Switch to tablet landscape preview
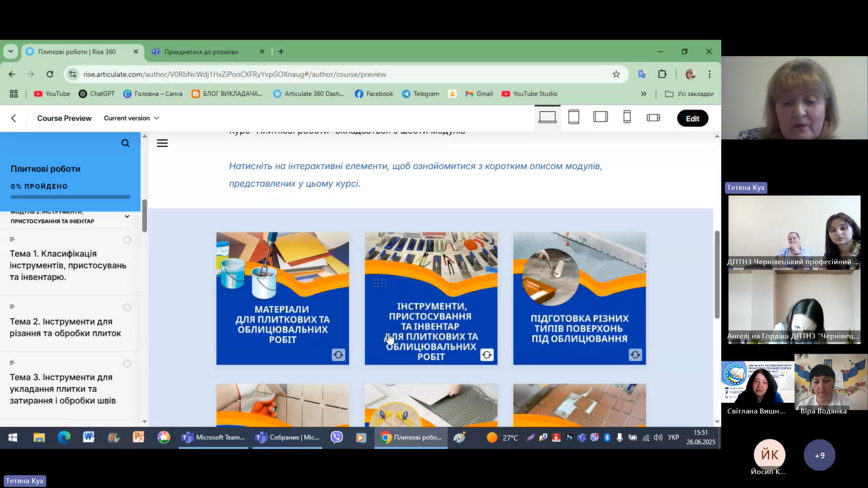The image size is (868, 488). coord(600,118)
